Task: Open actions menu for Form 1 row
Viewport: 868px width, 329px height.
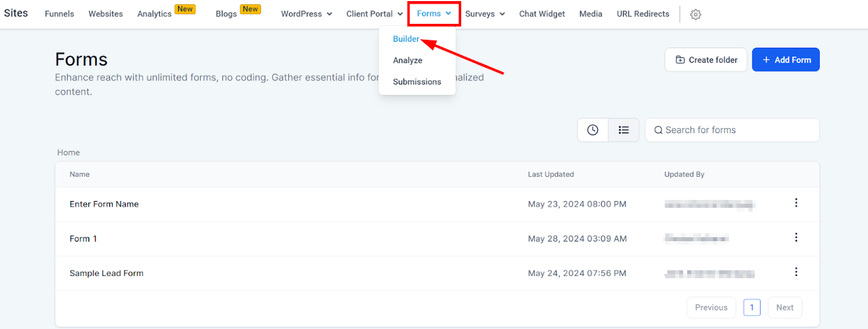Action: [796, 237]
